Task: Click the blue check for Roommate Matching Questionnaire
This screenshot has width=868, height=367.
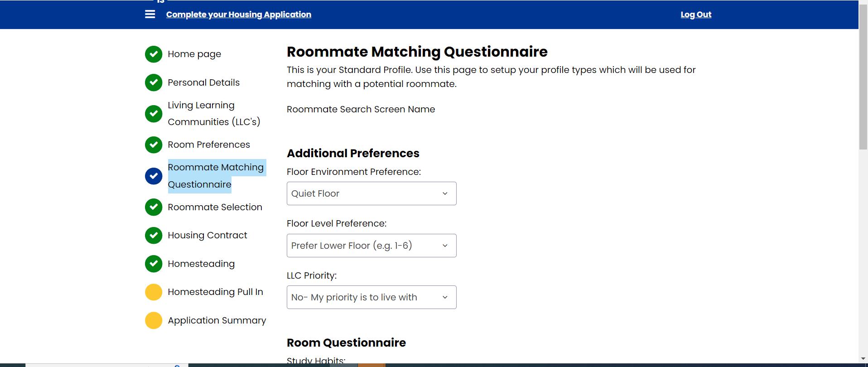Action: coord(154,176)
